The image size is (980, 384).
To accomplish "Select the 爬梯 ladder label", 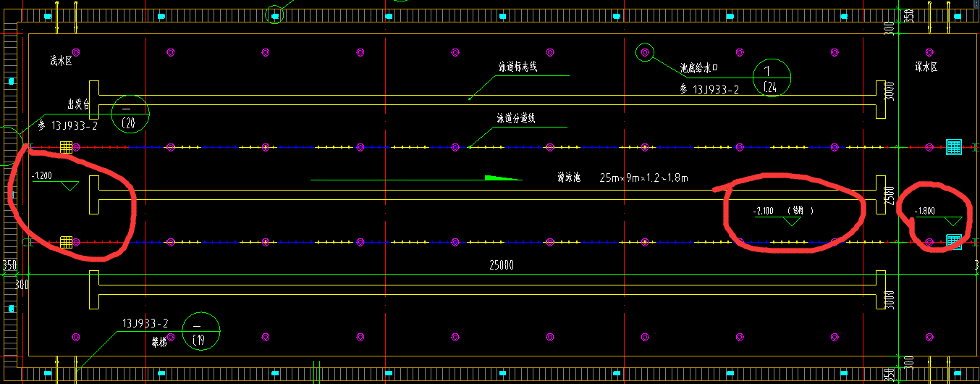I will 160,343.
